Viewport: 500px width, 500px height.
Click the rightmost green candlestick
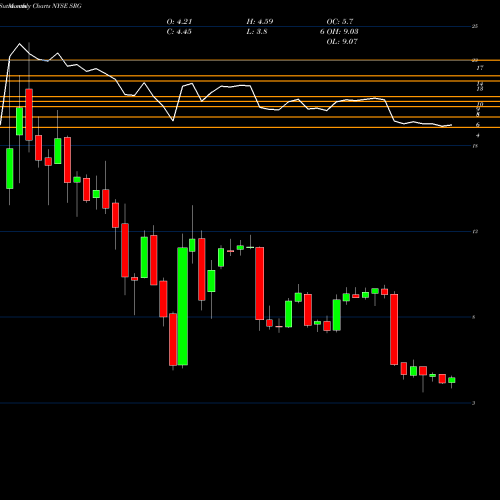pos(452,380)
